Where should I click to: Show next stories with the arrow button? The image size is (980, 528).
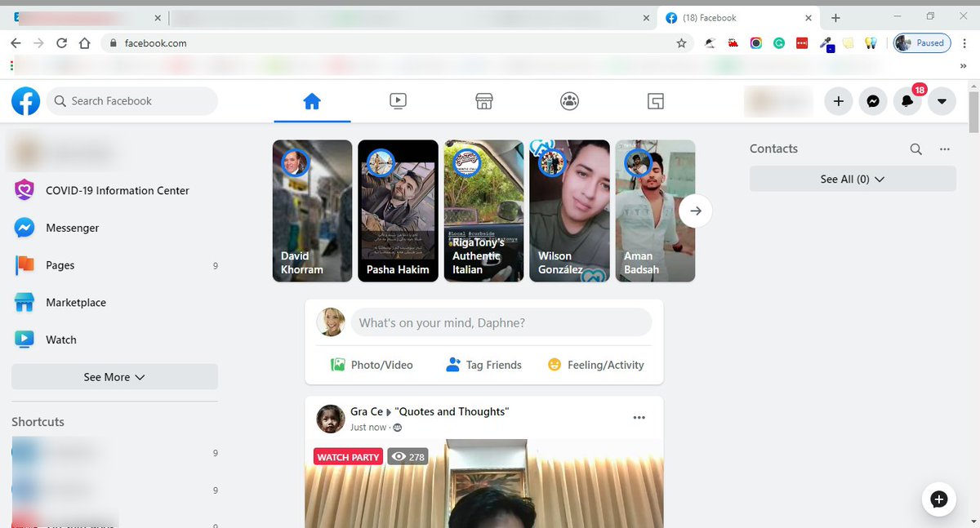[696, 211]
